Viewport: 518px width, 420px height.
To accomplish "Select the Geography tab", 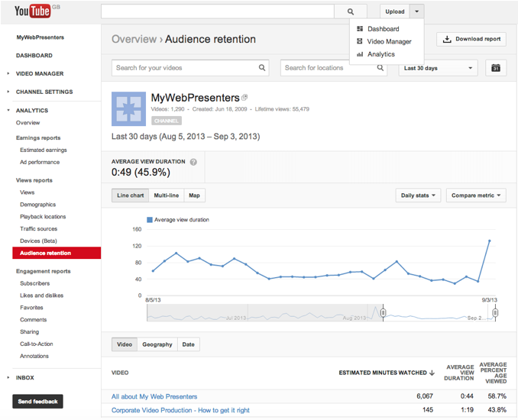I will pyautogui.click(x=157, y=344).
